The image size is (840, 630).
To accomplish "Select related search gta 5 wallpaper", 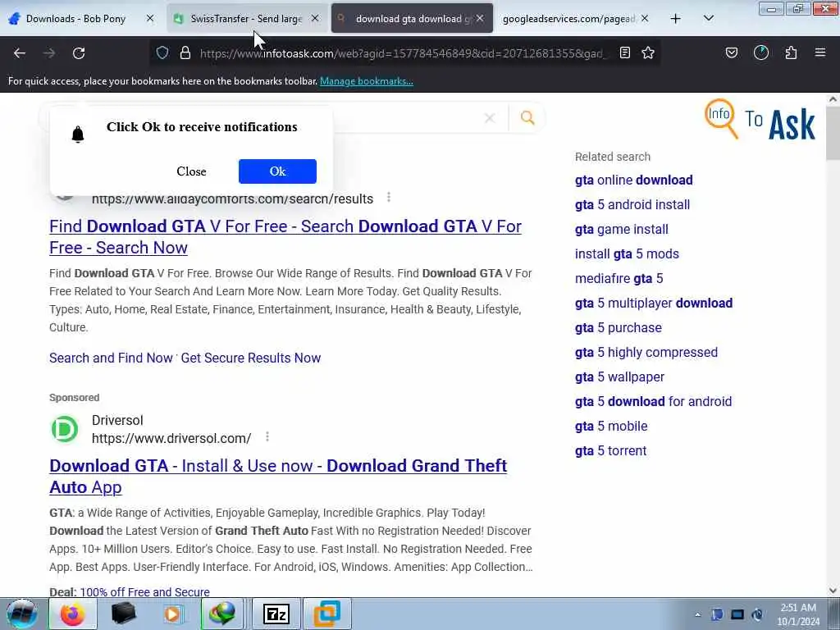I will coord(619,377).
